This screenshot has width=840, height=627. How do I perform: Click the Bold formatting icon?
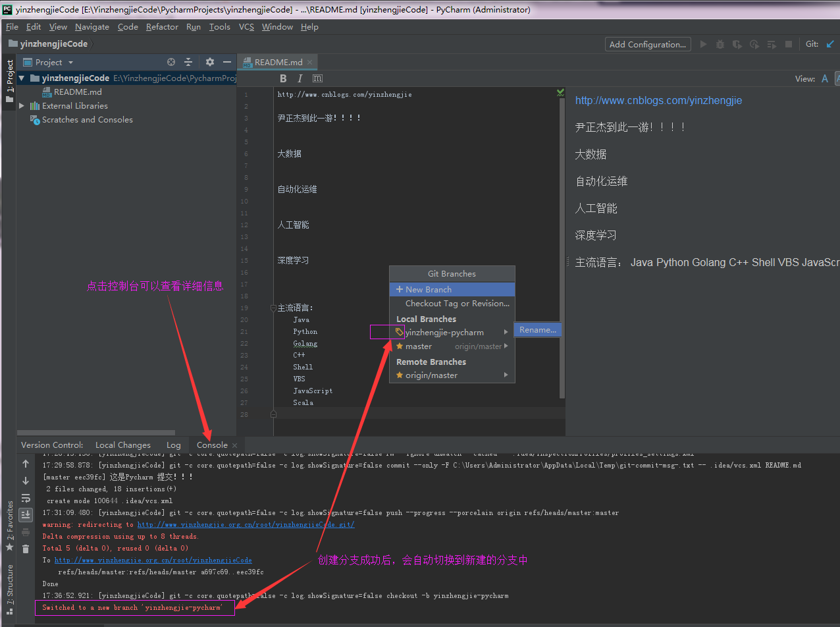coord(283,78)
